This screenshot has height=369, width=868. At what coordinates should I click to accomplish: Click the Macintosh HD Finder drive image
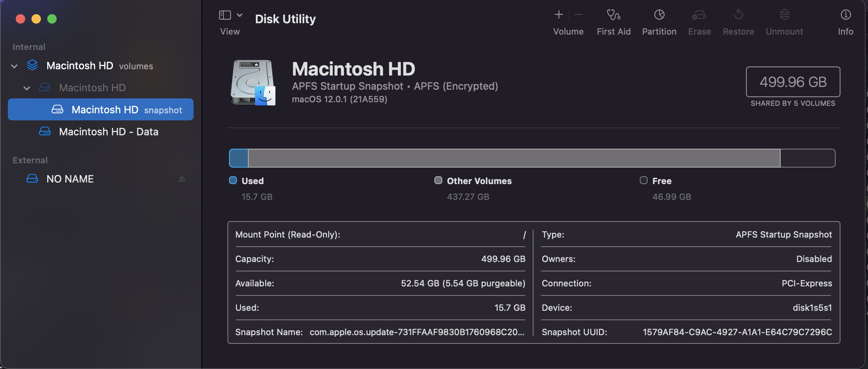tap(253, 83)
